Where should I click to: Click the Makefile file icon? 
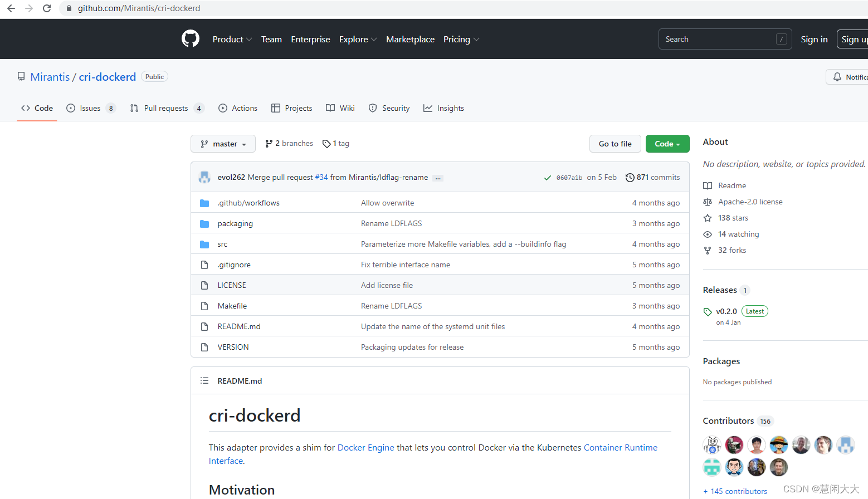pyautogui.click(x=204, y=306)
